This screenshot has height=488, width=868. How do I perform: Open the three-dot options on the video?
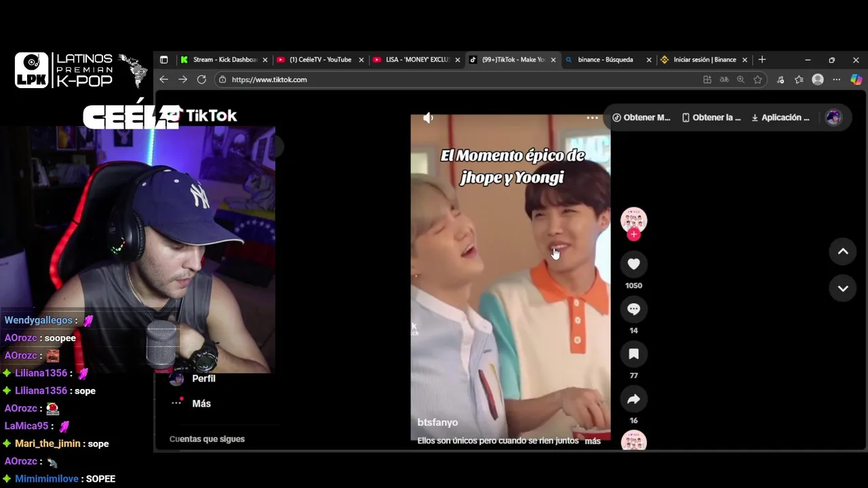[592, 118]
